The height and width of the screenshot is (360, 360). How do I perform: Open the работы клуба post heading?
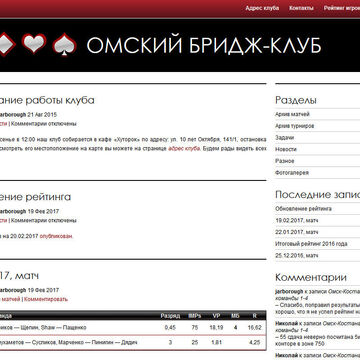pyautogui.click(x=47, y=100)
